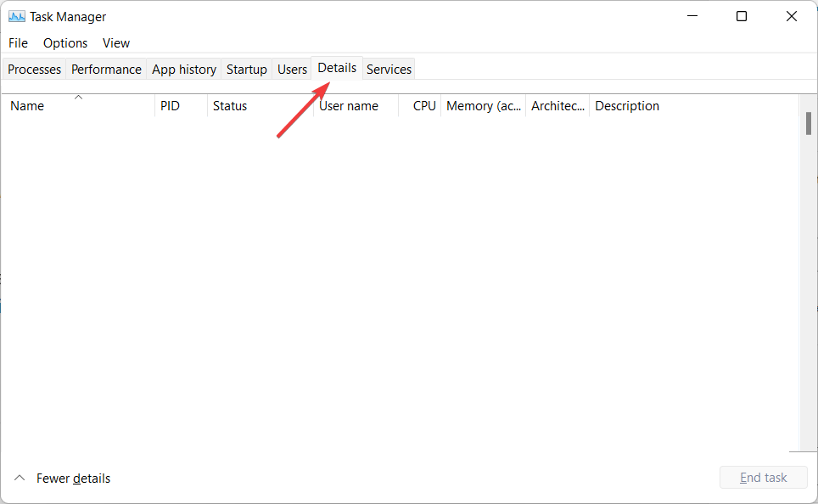The image size is (818, 504).
Task: Sort by the Status column header
Action: pyautogui.click(x=261, y=106)
